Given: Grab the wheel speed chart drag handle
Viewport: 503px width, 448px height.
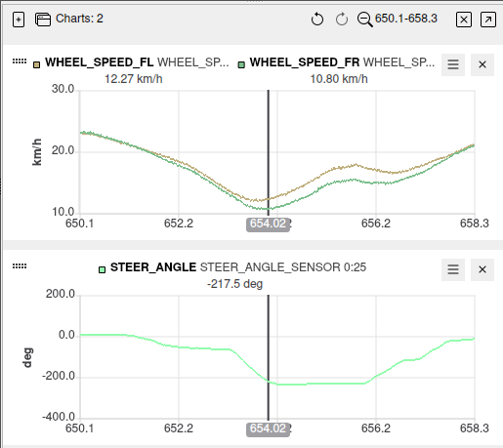Looking at the screenshot, I should click(20, 61).
